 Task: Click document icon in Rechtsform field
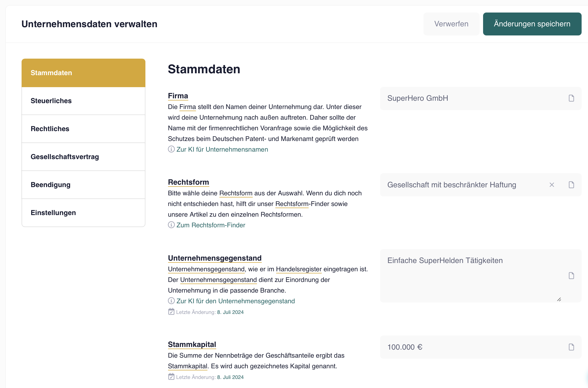point(571,185)
